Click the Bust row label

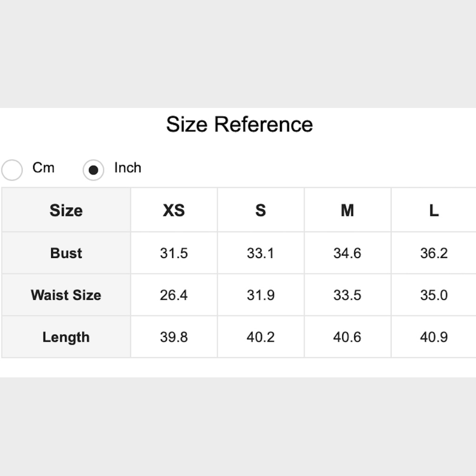(66, 253)
